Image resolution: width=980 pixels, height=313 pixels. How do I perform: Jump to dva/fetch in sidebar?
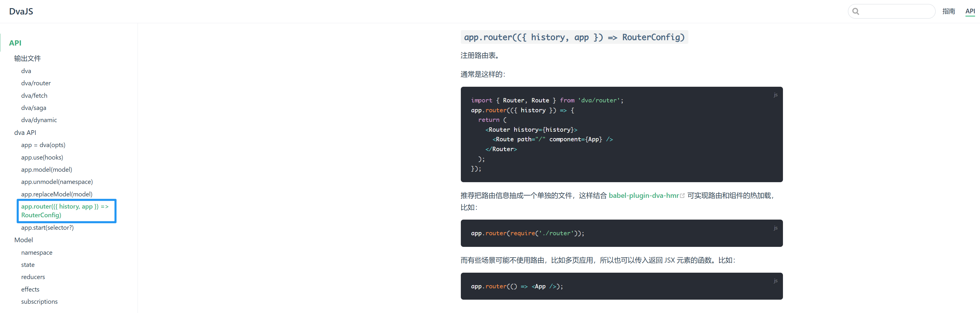click(x=34, y=95)
